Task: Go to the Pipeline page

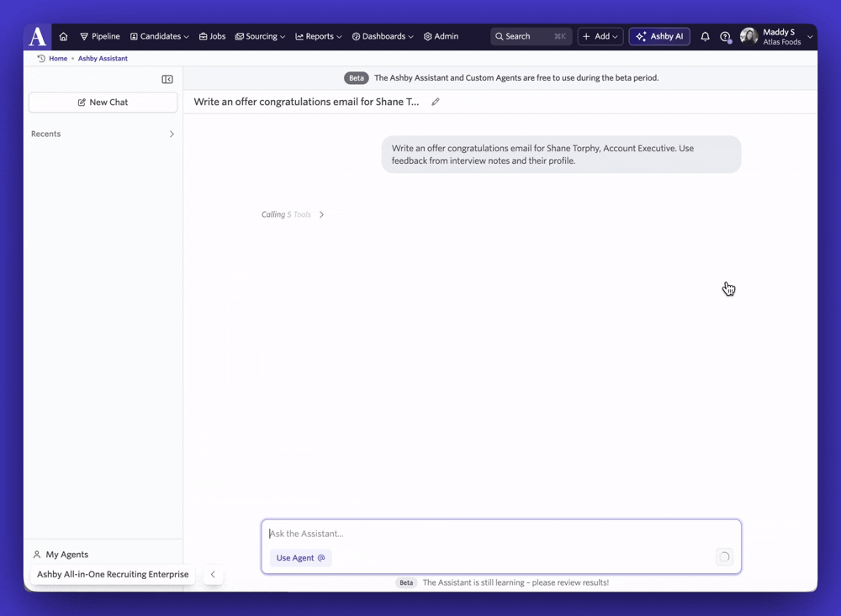Action: coord(100,36)
